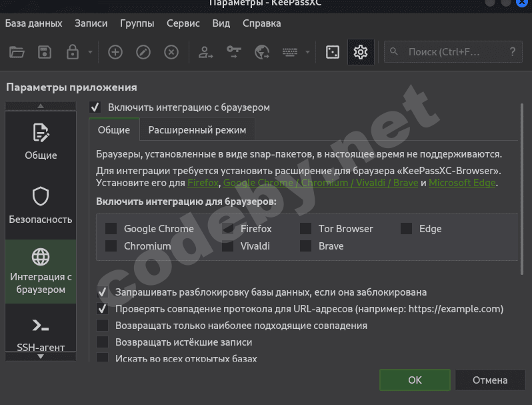This screenshot has width=532, height=405.
Task: Click the copy URL globe icon
Action: point(262,52)
